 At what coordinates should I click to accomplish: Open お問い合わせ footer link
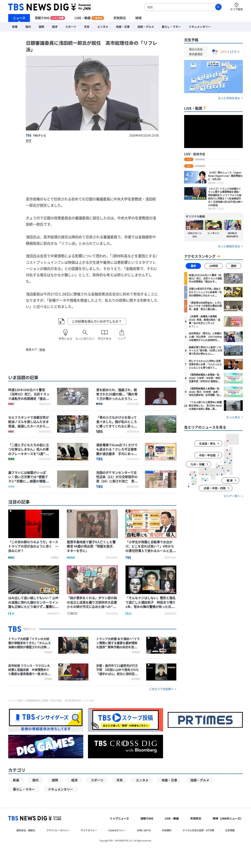(144, 830)
